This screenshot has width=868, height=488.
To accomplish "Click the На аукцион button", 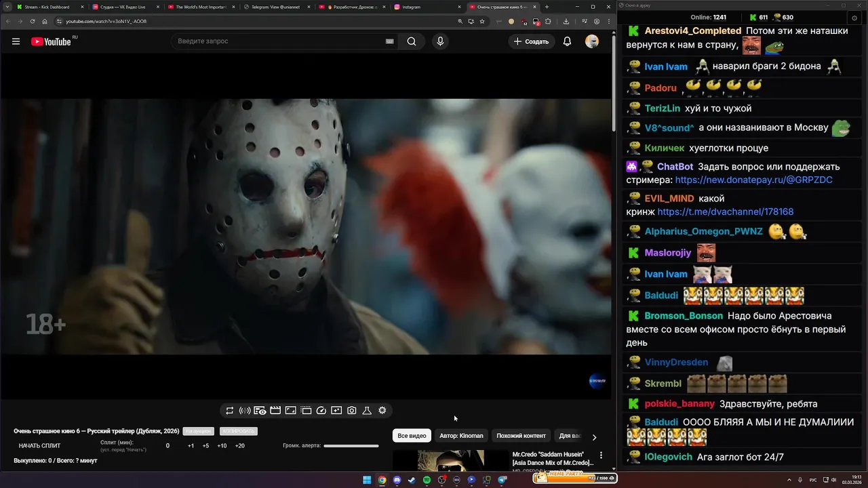I will click(198, 431).
